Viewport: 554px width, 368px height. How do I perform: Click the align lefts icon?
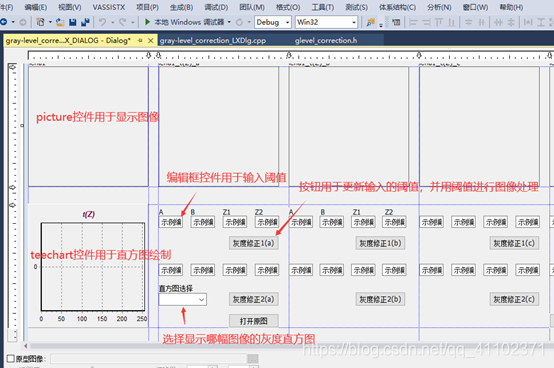click(x=413, y=23)
